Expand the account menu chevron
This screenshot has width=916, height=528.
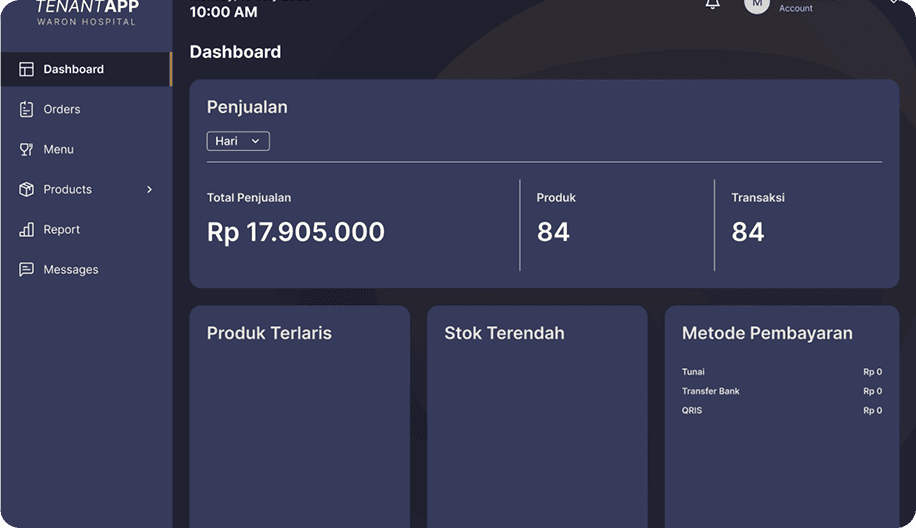tap(893, 3)
